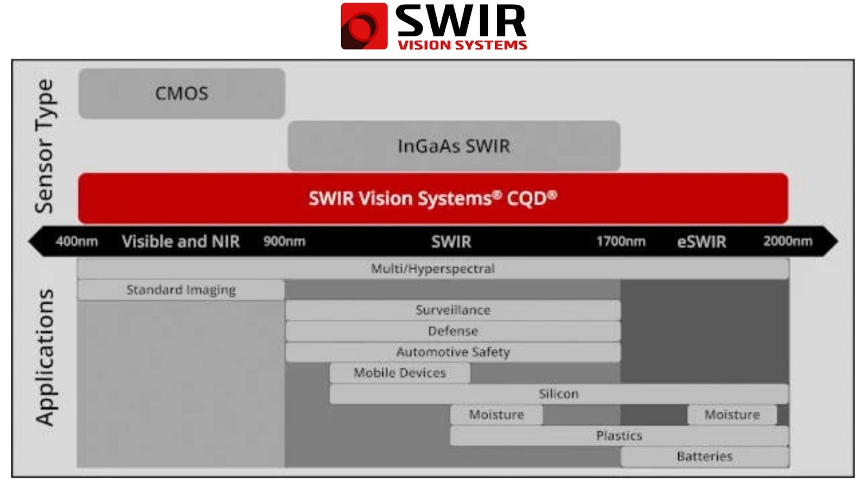
Task: Click the red SWIR Vision Systems CQD bar
Action: click(x=433, y=198)
